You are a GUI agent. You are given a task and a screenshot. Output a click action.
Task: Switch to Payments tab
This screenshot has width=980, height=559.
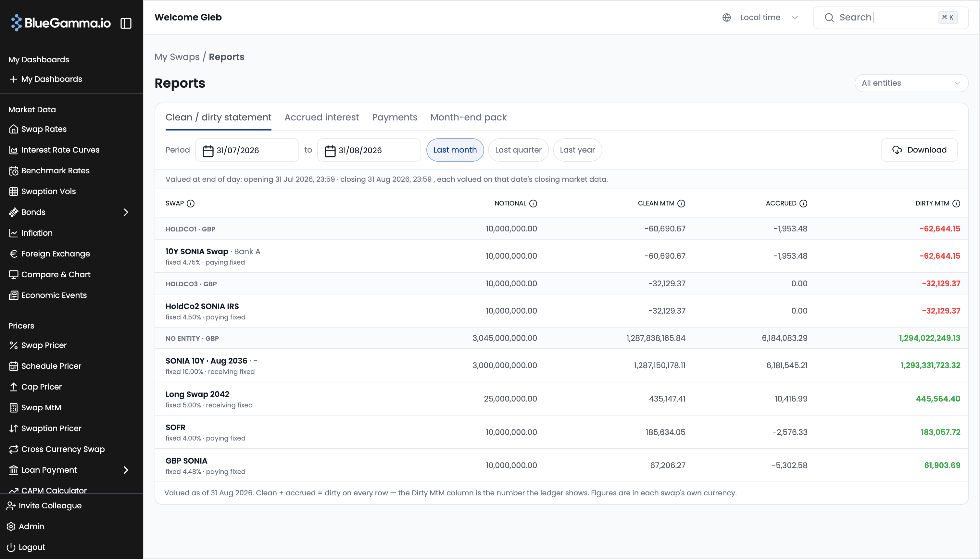point(395,117)
